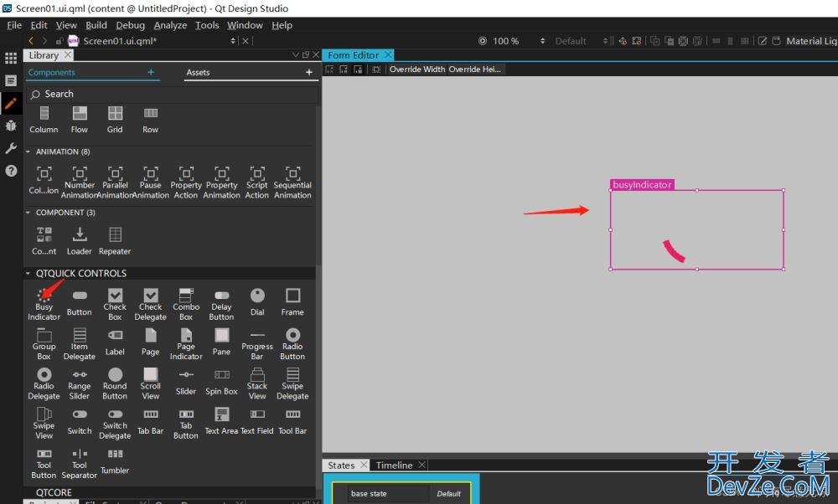Pick the Repeater component

click(115, 241)
